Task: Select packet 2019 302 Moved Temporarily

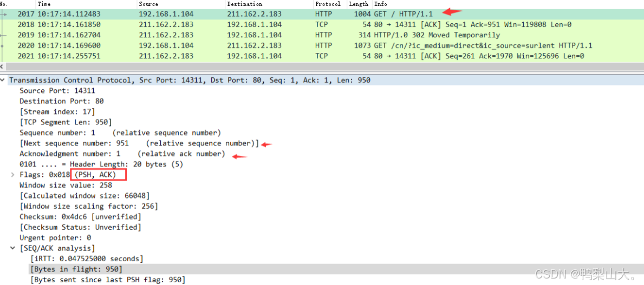Action: (x=322, y=35)
